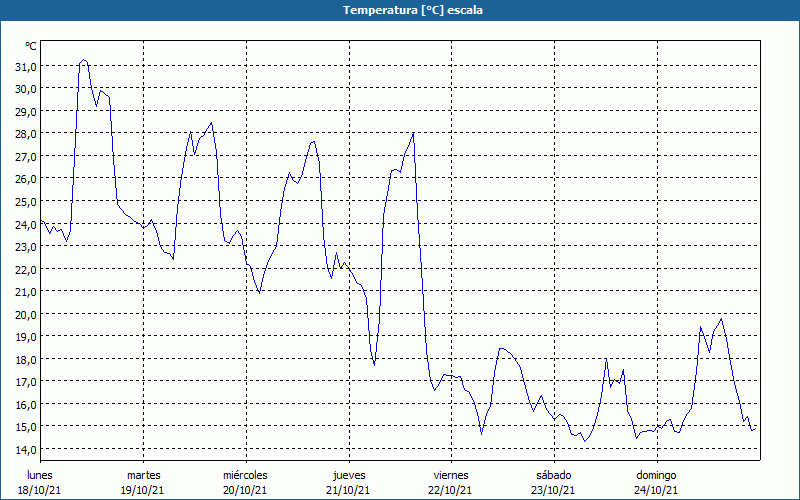
Task: Click the 'domingo' day label
Action: pos(656,475)
